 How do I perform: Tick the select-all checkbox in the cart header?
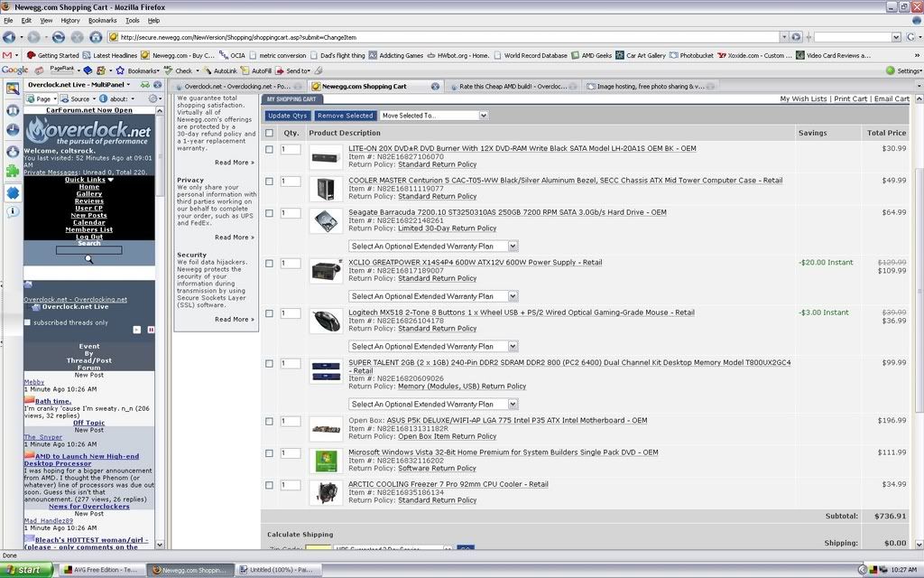pyautogui.click(x=269, y=134)
